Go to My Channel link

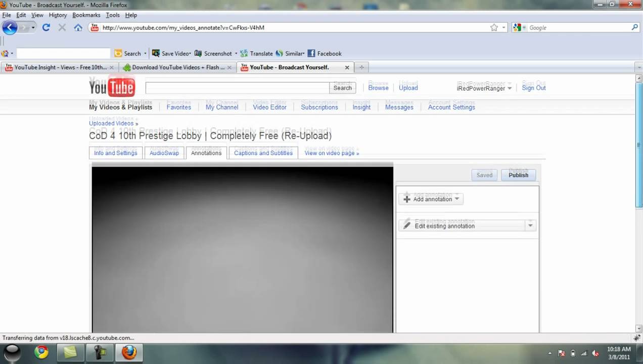(222, 107)
